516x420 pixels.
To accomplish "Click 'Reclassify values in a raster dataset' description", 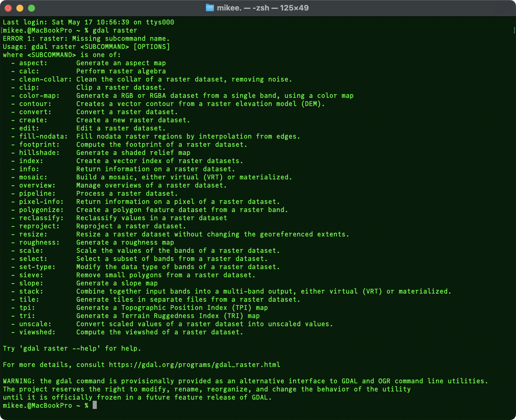I will [x=152, y=218].
